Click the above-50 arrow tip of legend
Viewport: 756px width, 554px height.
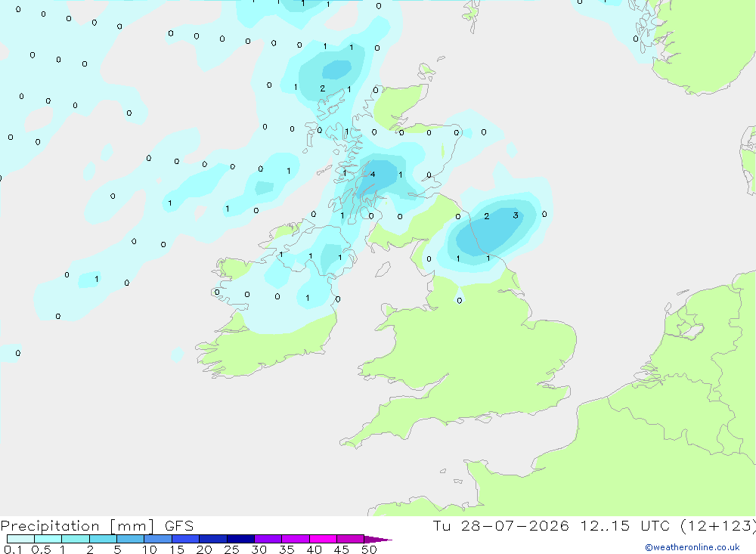(378, 540)
